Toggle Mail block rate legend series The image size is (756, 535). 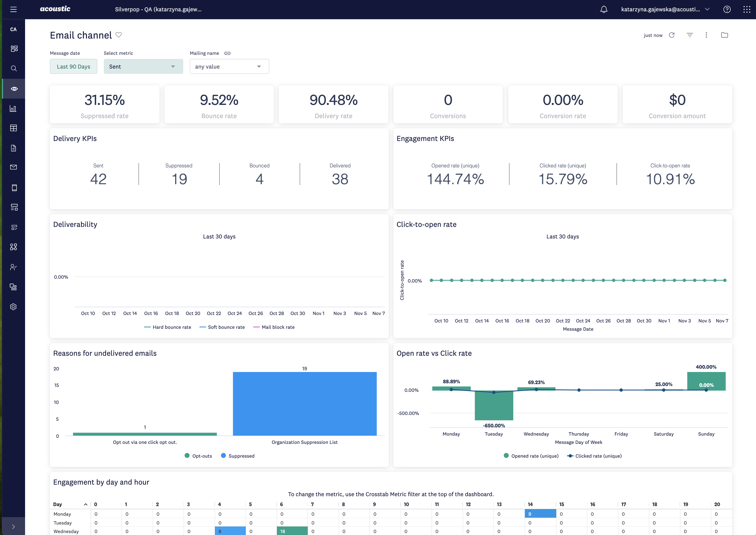274,327
